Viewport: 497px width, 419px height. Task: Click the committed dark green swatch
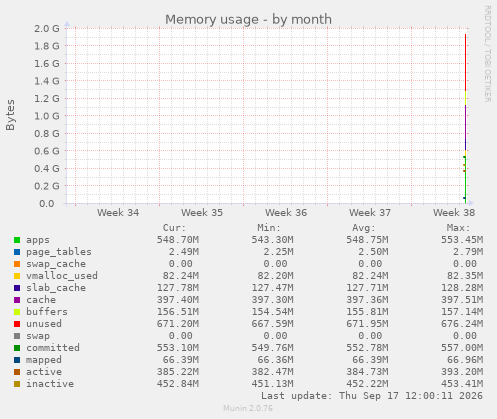17,348
